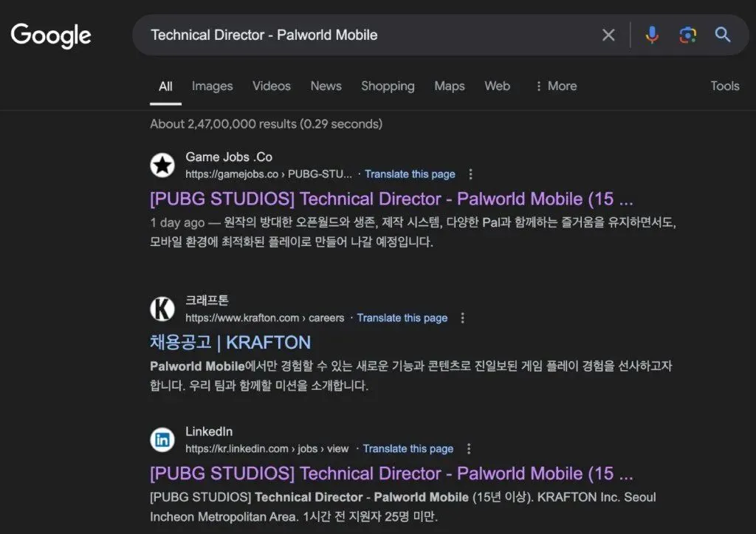
Task: Select the All results tab
Action: coord(165,86)
